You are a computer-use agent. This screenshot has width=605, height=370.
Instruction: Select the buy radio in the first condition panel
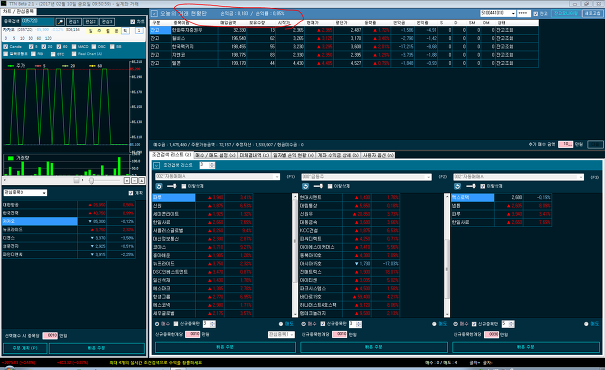tap(157, 324)
